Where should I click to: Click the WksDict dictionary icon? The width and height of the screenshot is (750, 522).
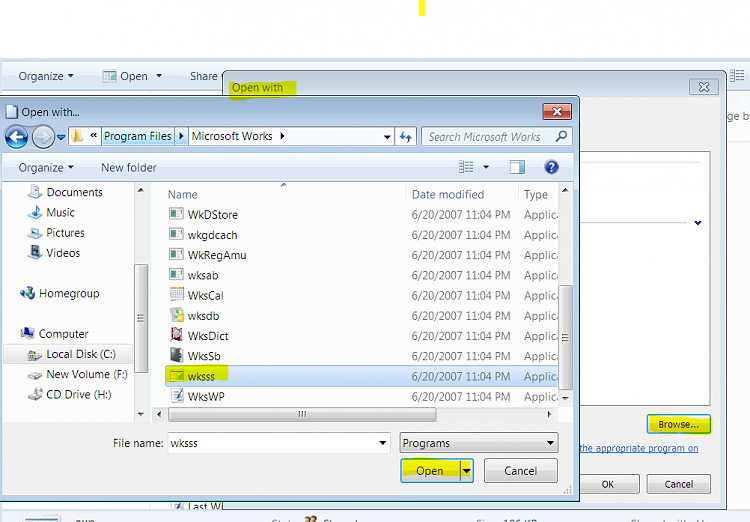(176, 335)
